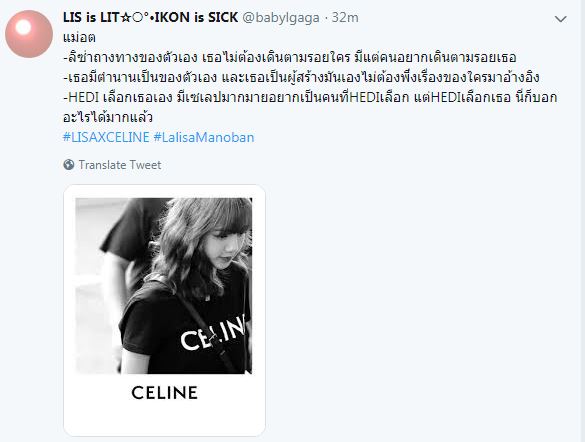Open the black-and-white attached photo

[x=164, y=286]
